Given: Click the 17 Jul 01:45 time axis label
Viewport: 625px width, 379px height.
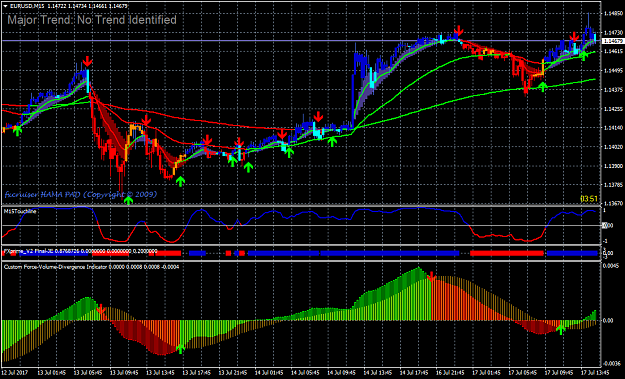Looking at the screenshot, I should (486, 373).
